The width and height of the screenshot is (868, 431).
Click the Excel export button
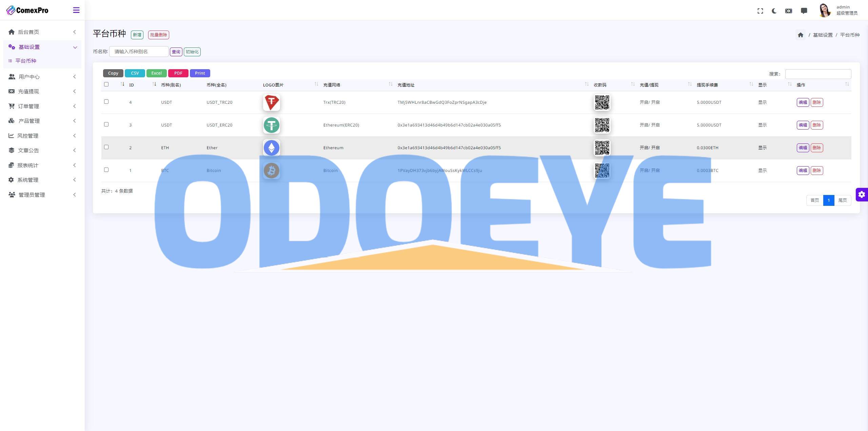(x=156, y=73)
